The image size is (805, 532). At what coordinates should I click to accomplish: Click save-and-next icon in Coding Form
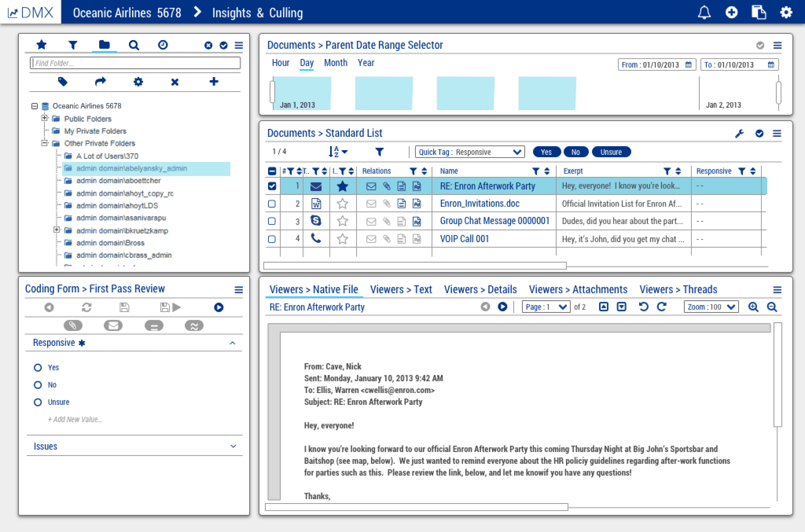point(170,307)
